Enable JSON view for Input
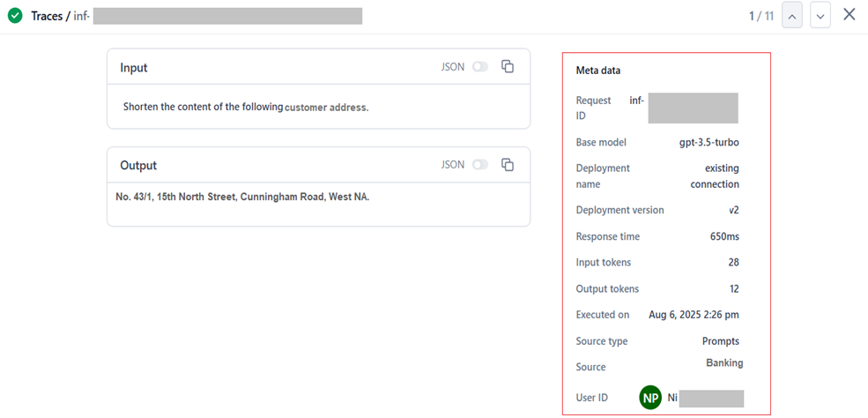 pyautogui.click(x=479, y=67)
